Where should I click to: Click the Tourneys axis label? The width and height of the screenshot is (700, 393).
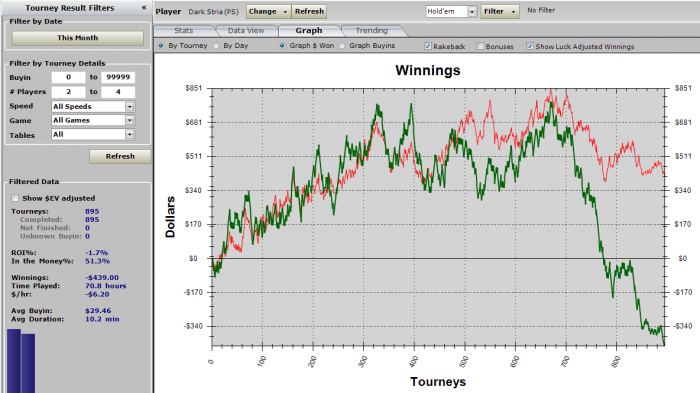(x=438, y=382)
